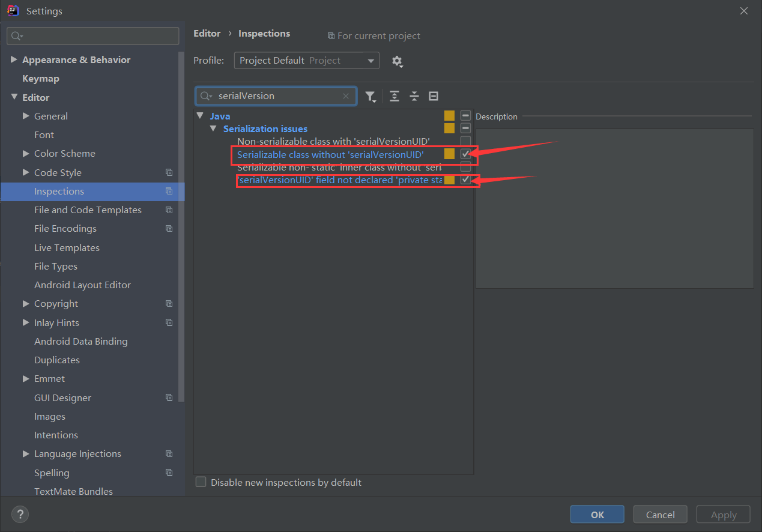Expand the Copyright node arrow

pyautogui.click(x=26, y=303)
